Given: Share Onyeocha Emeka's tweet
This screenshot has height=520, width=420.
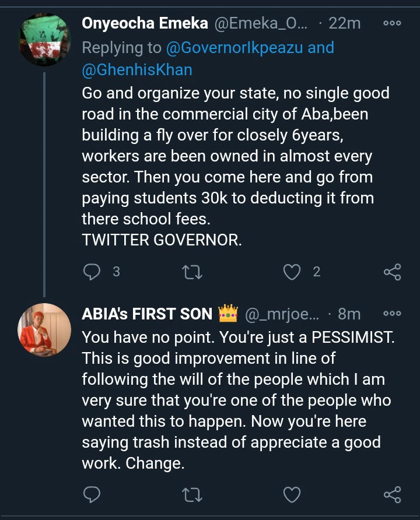Looking at the screenshot, I should tap(392, 271).
